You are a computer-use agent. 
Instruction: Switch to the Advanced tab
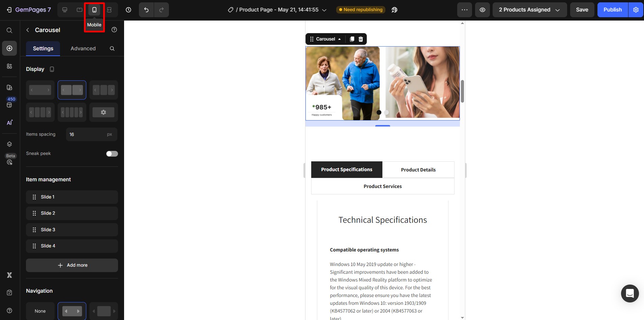coord(83,49)
